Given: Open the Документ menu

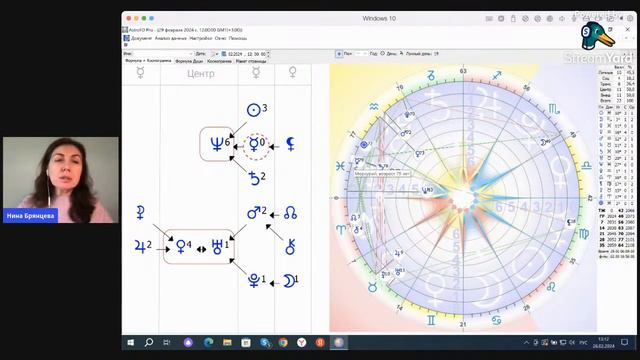Looking at the screenshot, I should pyautogui.click(x=141, y=38).
